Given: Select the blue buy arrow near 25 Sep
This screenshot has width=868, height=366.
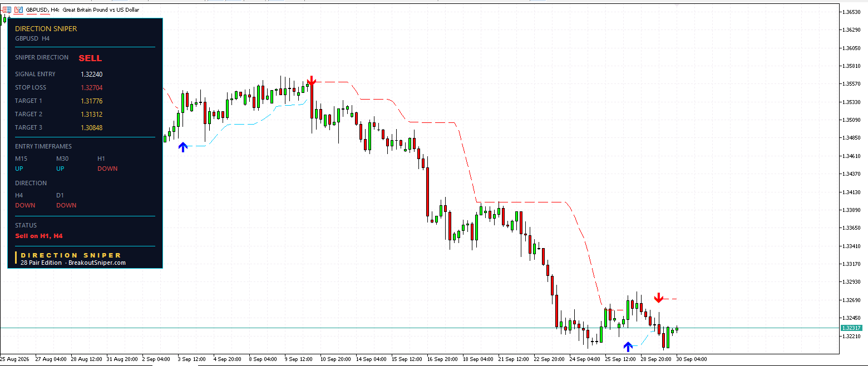Looking at the screenshot, I should point(628,347).
